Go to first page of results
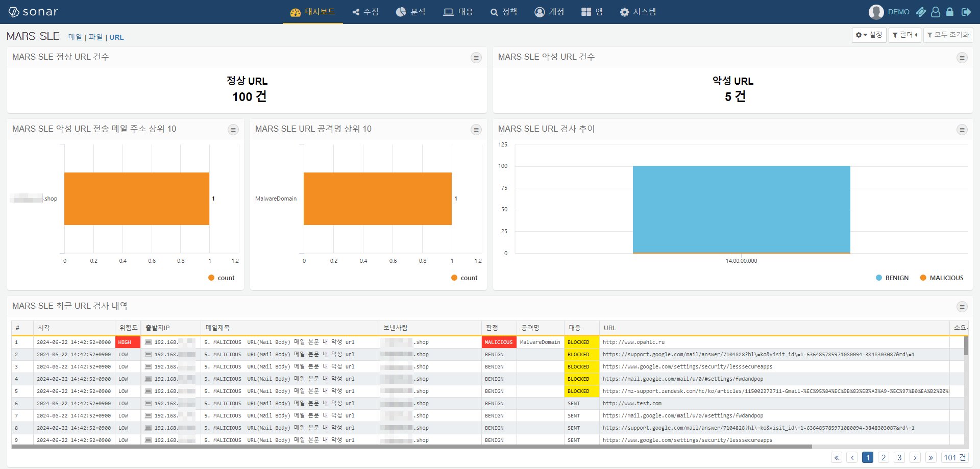The height and width of the screenshot is (469, 980). click(x=837, y=457)
